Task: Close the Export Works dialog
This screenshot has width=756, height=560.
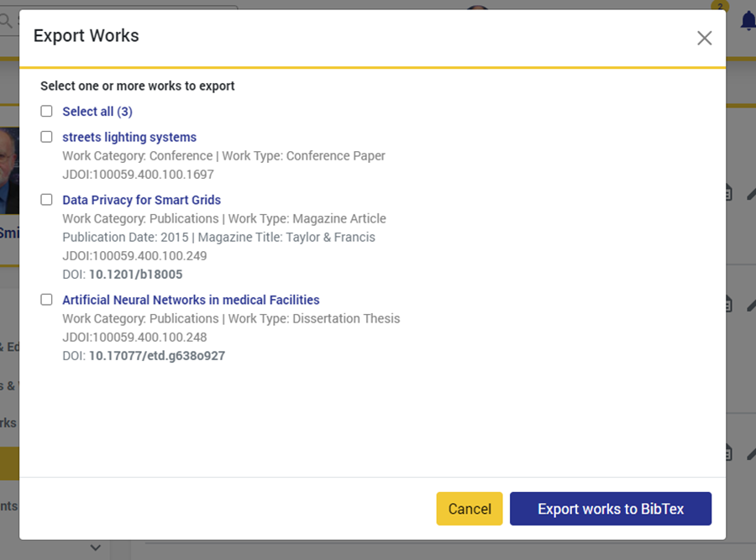Action: pyautogui.click(x=704, y=38)
